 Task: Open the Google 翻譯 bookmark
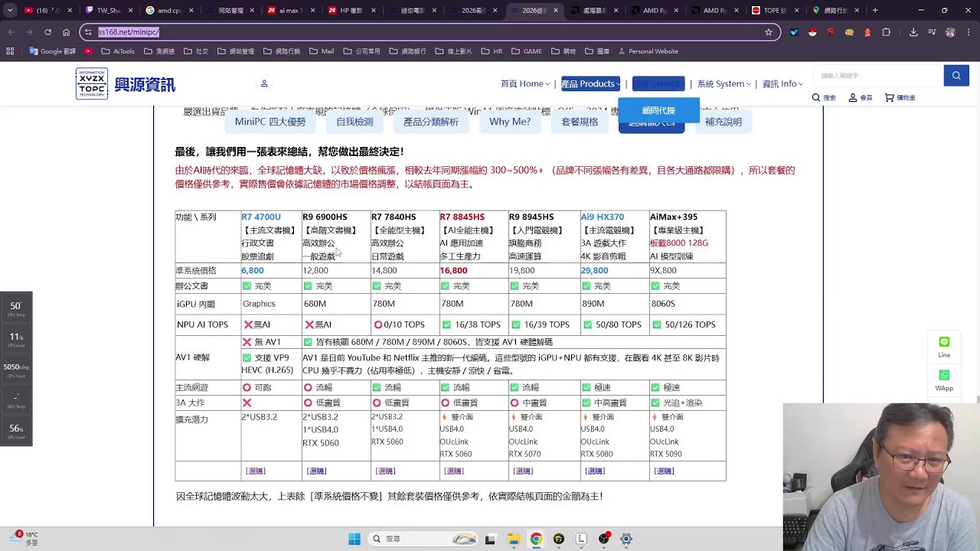[x=53, y=51]
